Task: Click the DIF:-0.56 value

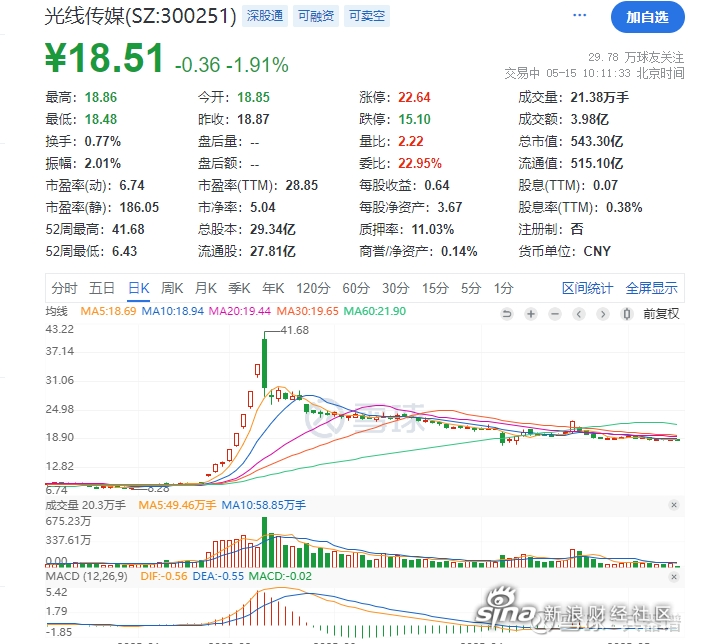Action: coord(164,576)
